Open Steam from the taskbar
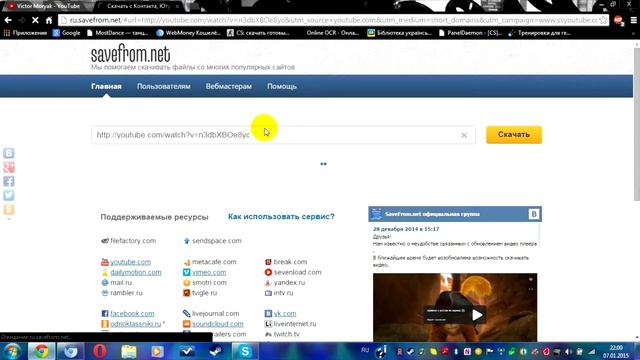This screenshot has width=640, height=360. pyautogui.click(x=216, y=351)
